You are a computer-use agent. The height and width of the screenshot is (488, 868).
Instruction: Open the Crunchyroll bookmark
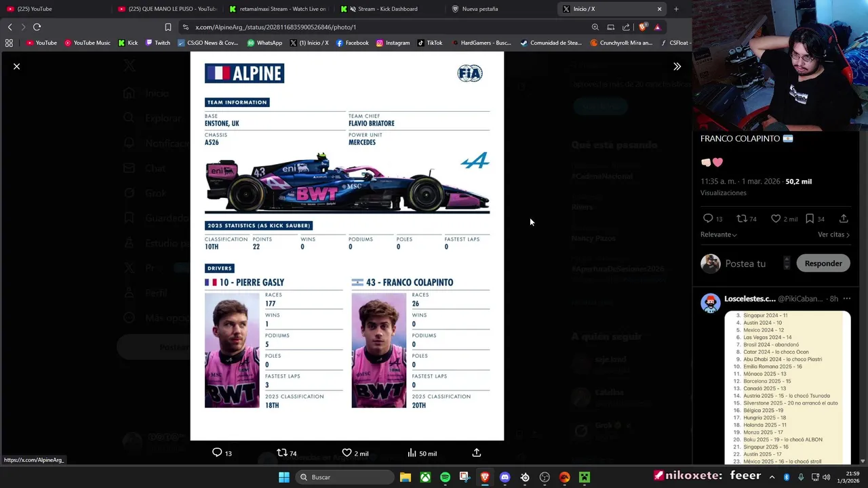[x=621, y=43]
